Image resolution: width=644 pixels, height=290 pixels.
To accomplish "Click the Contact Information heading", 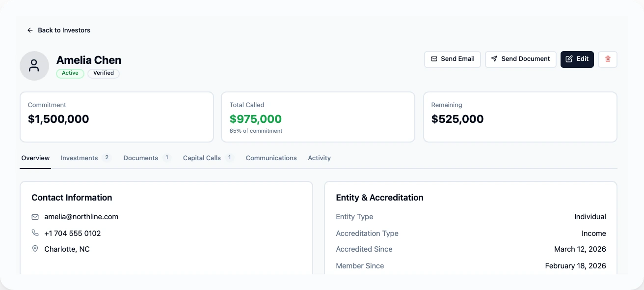I will point(72,198).
